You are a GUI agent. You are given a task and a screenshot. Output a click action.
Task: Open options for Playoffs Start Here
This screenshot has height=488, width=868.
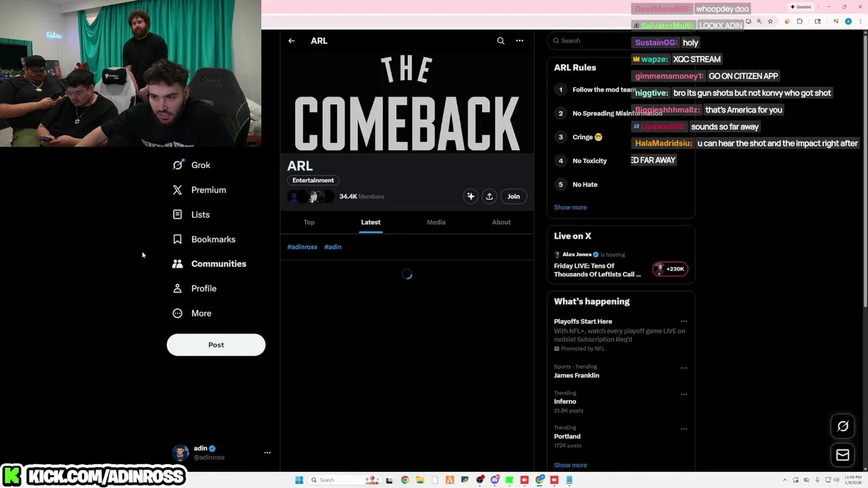(684, 321)
